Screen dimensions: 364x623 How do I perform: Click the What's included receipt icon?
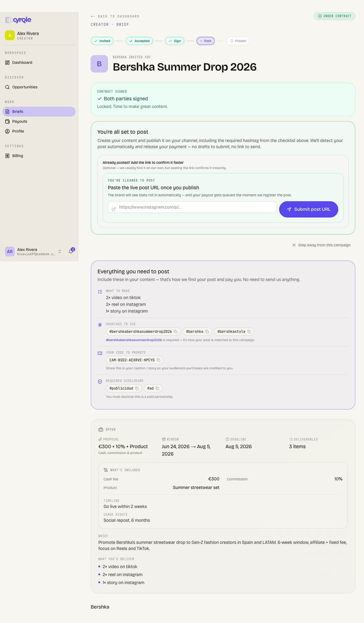coord(106,470)
